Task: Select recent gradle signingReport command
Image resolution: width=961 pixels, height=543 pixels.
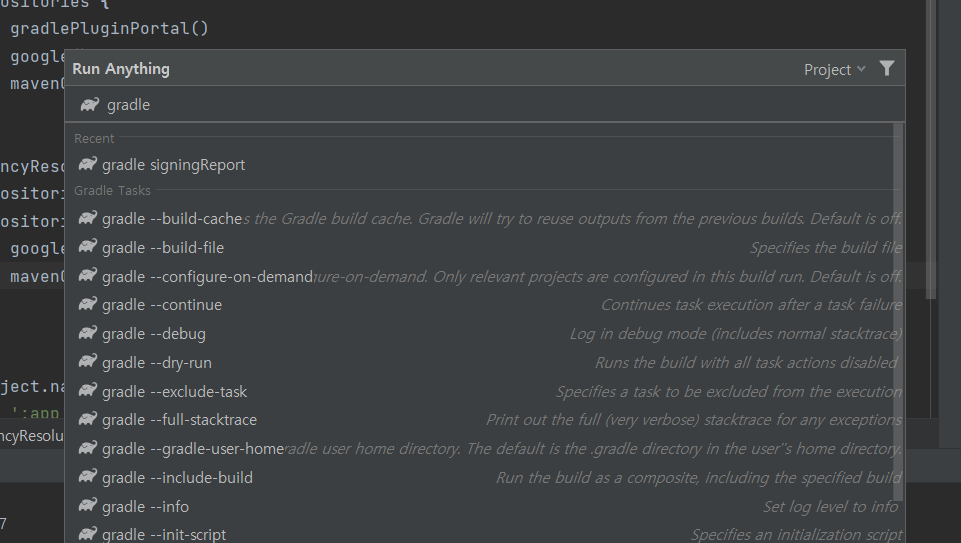Action: pos(485,165)
